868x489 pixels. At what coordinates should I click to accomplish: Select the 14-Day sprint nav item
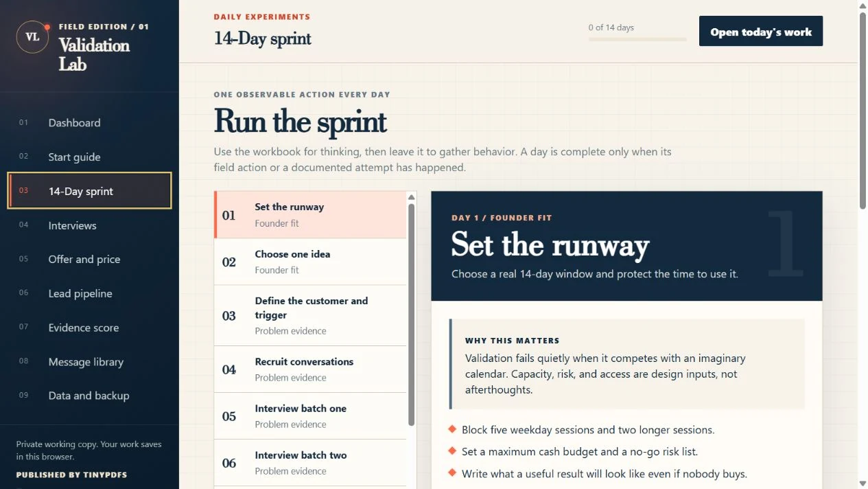(89, 191)
